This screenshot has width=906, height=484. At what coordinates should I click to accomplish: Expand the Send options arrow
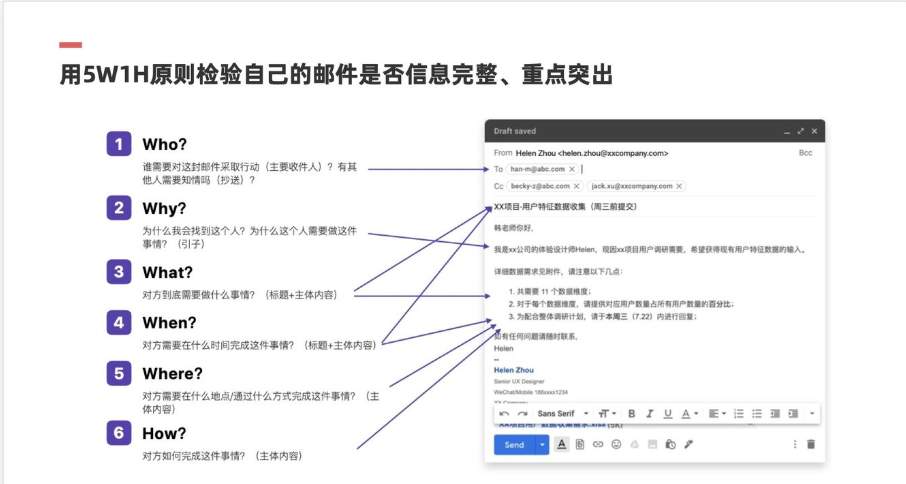coord(543,444)
